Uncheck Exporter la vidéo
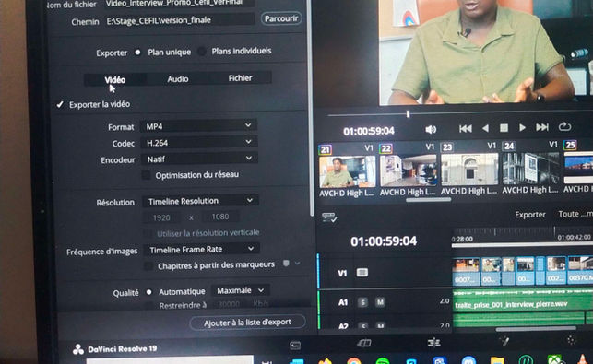593x364 pixels. (x=60, y=105)
